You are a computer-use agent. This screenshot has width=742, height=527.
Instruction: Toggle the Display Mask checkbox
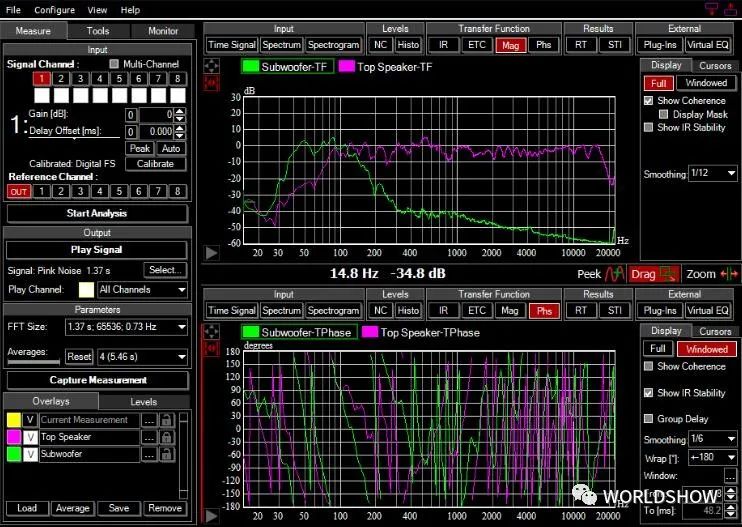(663, 114)
